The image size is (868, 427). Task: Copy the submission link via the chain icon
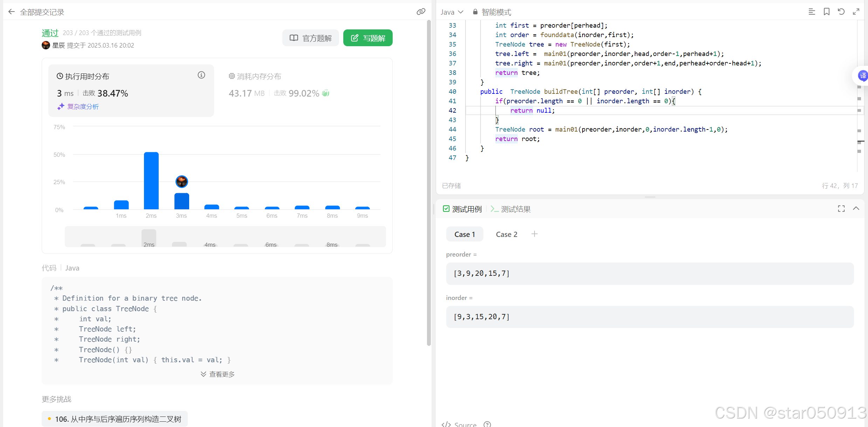click(421, 12)
